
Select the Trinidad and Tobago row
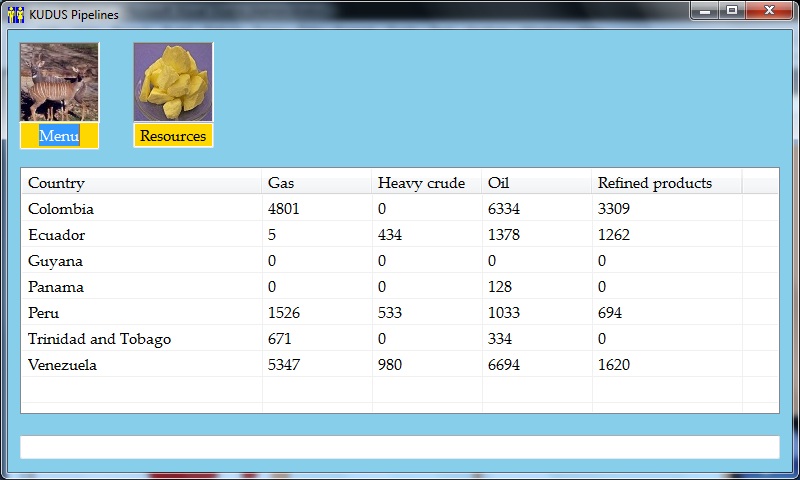click(400, 338)
